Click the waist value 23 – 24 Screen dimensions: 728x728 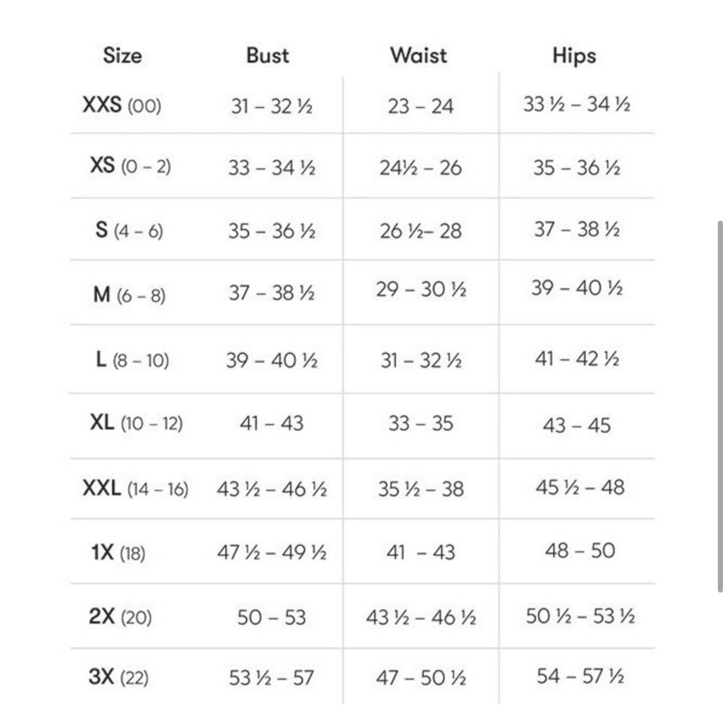tap(420, 106)
